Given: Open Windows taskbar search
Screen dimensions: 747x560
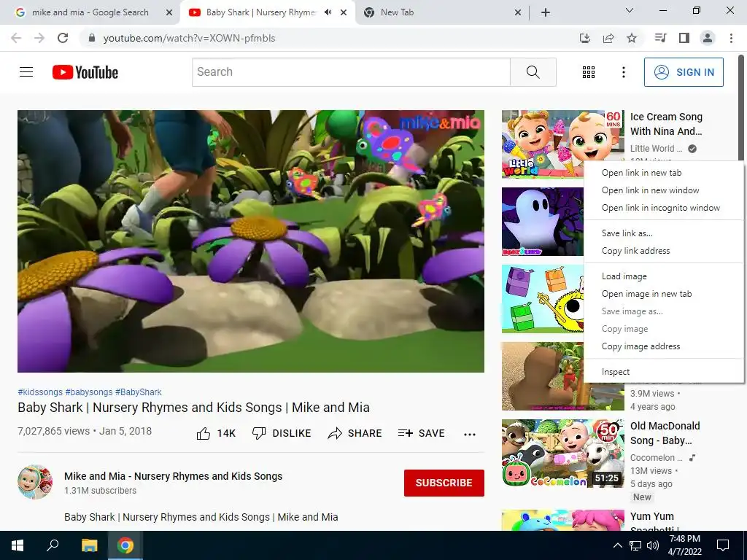Looking at the screenshot, I should [x=53, y=545].
